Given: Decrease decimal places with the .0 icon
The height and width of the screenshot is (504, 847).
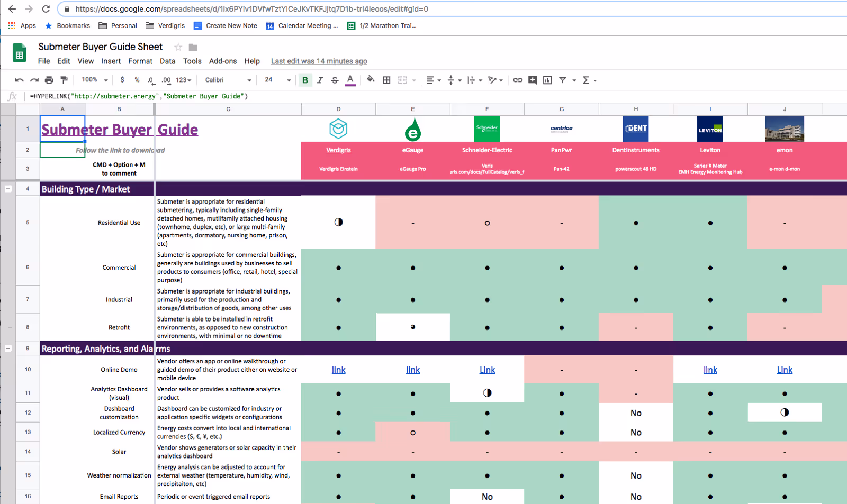Looking at the screenshot, I should tap(151, 80).
